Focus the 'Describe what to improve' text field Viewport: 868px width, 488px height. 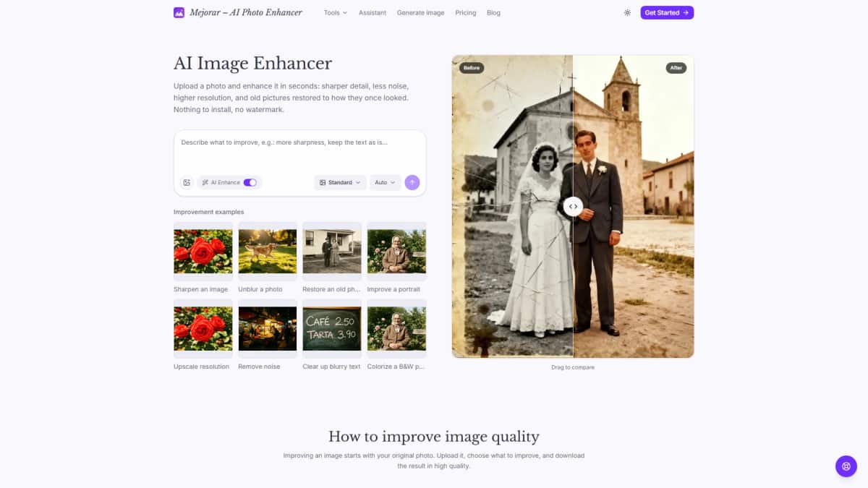tap(299, 150)
